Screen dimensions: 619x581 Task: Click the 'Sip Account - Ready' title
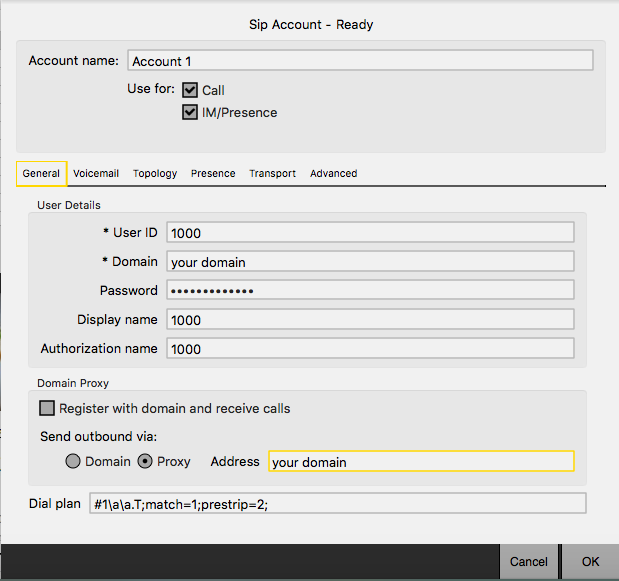pos(311,24)
